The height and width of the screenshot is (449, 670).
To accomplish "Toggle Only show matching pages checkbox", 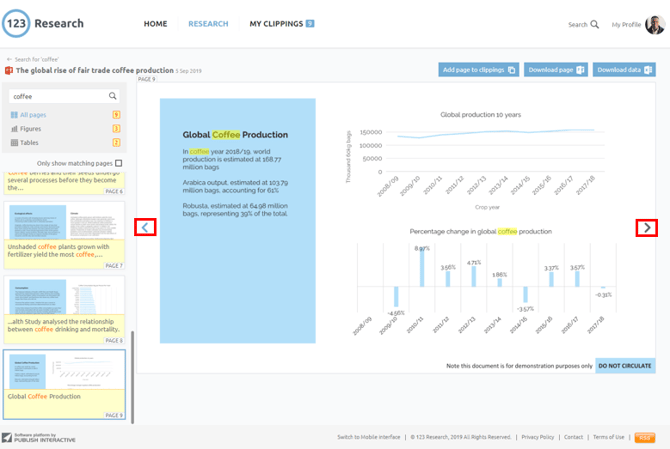I will [119, 163].
